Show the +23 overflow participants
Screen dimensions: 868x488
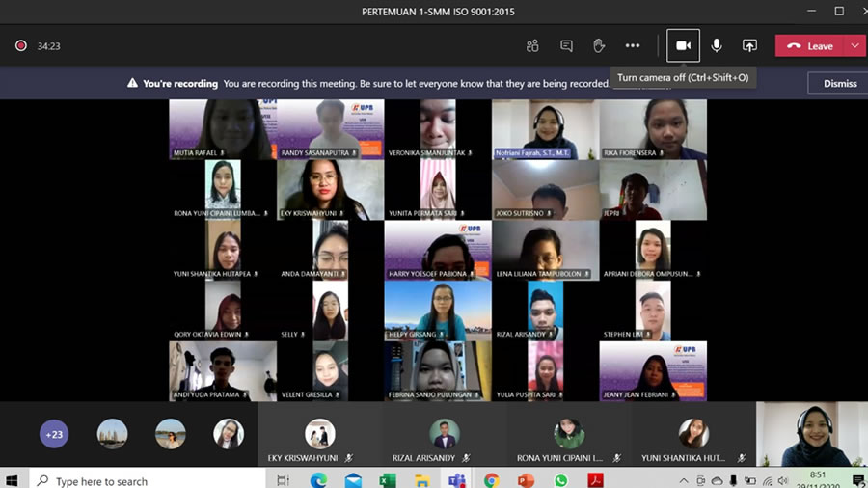(54, 434)
